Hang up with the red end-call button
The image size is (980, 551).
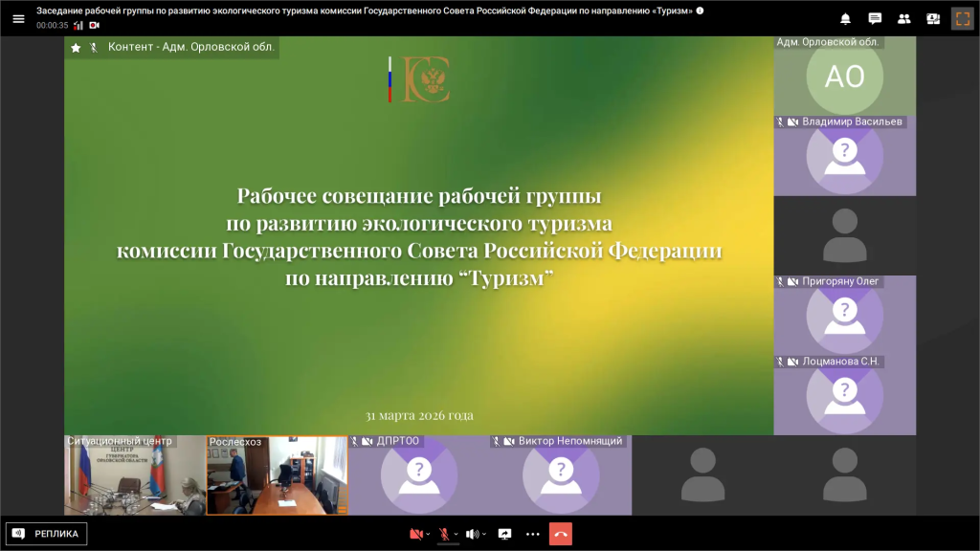pos(561,534)
